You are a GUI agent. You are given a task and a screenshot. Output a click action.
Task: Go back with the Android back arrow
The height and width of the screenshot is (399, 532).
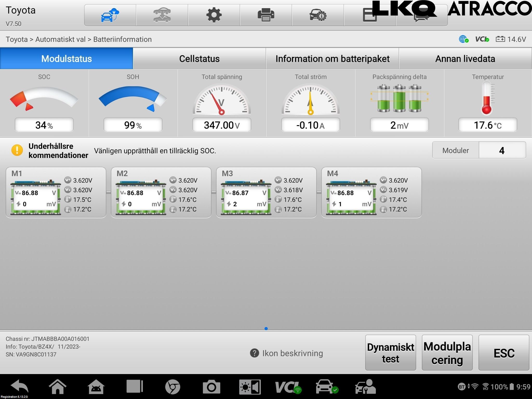pos(20,387)
